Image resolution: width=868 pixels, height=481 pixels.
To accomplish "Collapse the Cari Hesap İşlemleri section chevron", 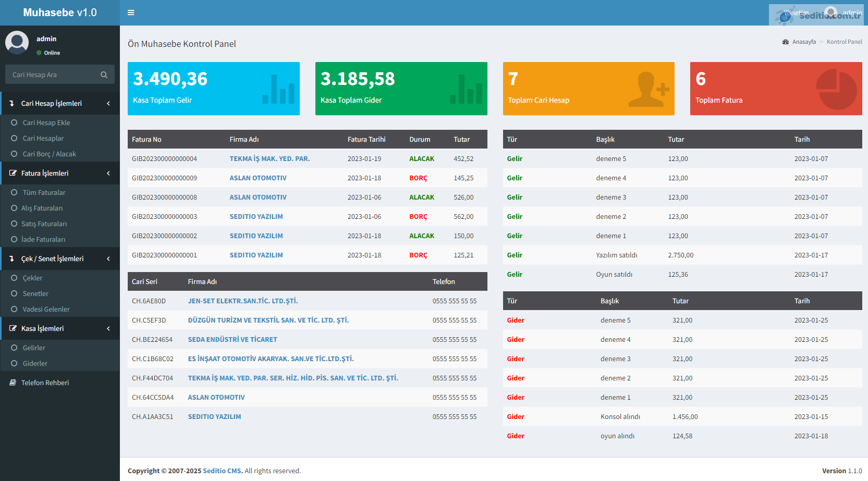I will 108,103.
